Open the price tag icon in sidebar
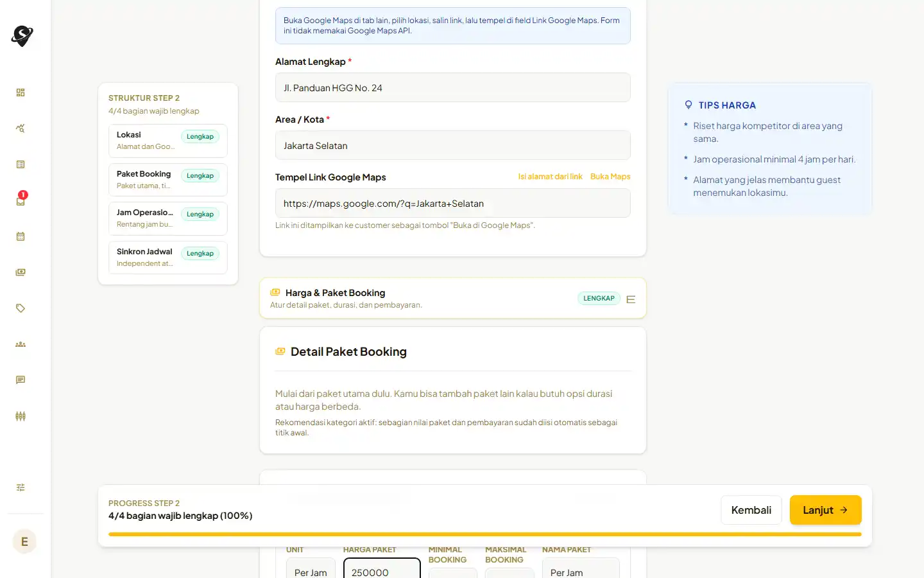Viewport: 924px width, 578px height. coord(21,308)
